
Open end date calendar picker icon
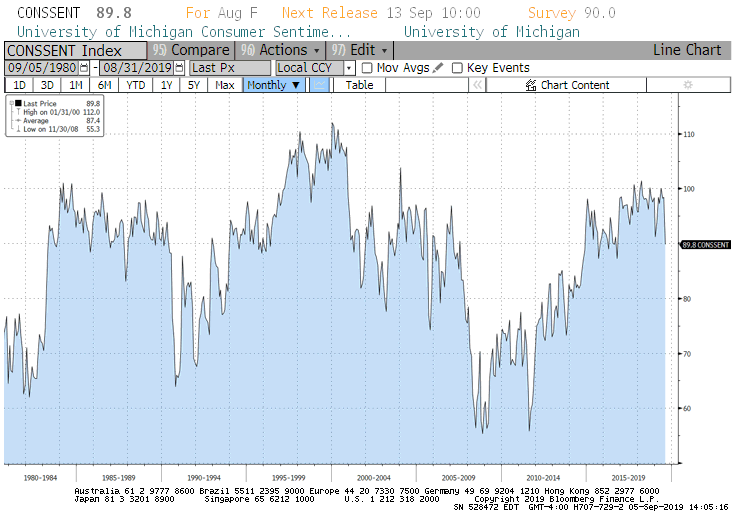[x=180, y=68]
